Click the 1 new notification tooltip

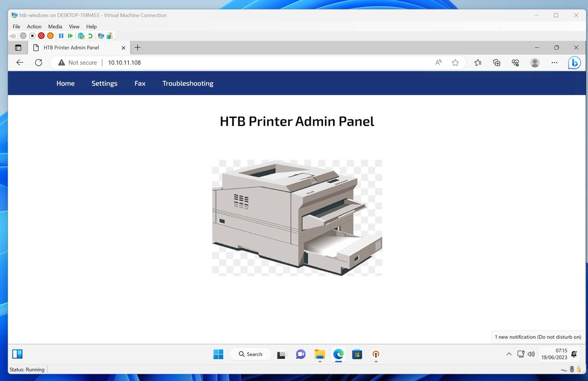[538, 337]
